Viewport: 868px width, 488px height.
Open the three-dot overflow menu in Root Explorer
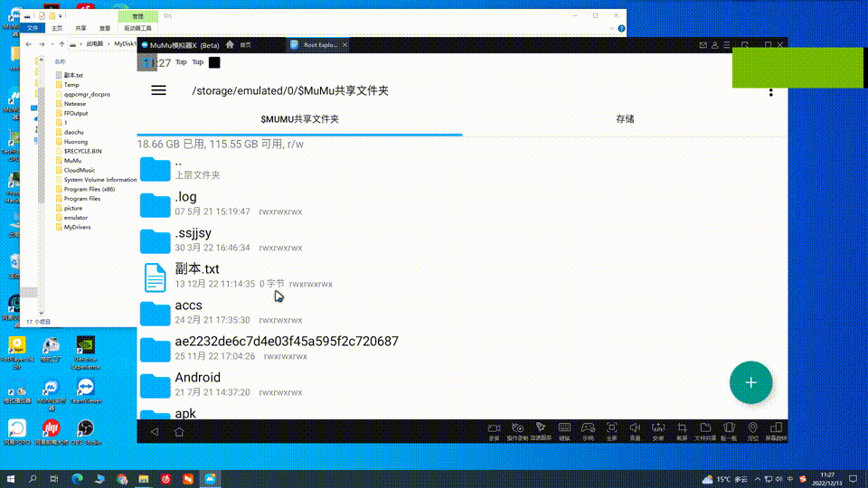point(770,92)
